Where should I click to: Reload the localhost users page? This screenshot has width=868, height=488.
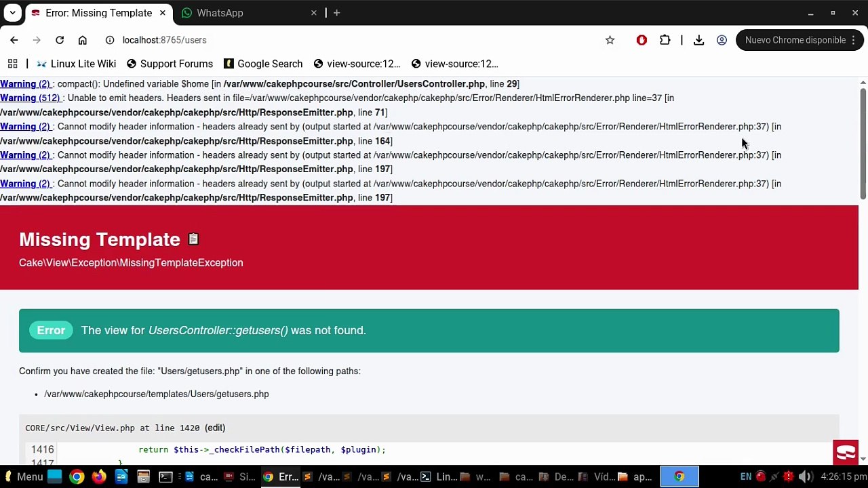coord(60,40)
